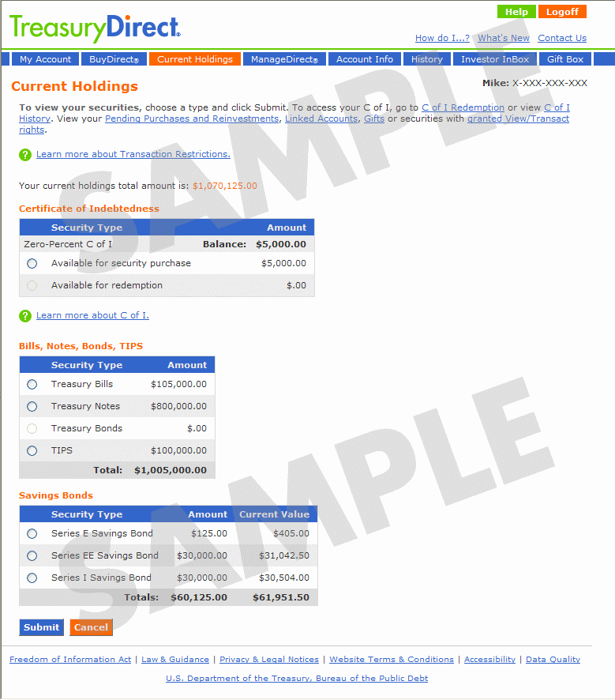The height and width of the screenshot is (700, 615).
Task: Open the What's New link
Action: (504, 39)
